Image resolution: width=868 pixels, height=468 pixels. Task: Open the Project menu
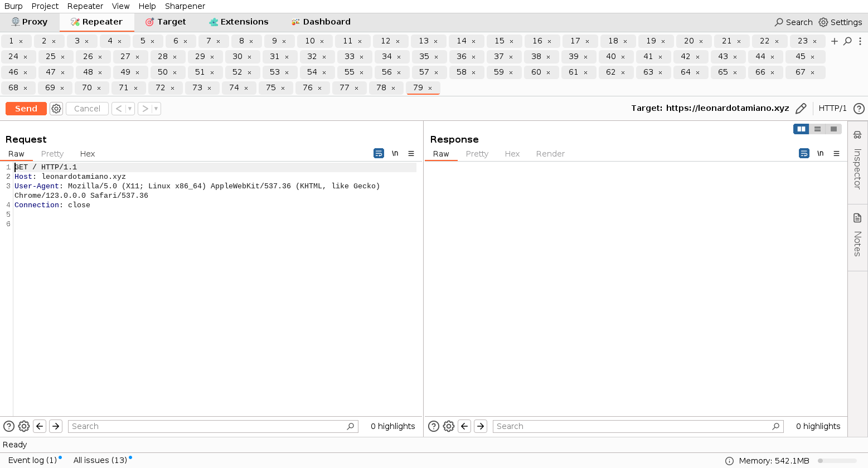point(45,6)
